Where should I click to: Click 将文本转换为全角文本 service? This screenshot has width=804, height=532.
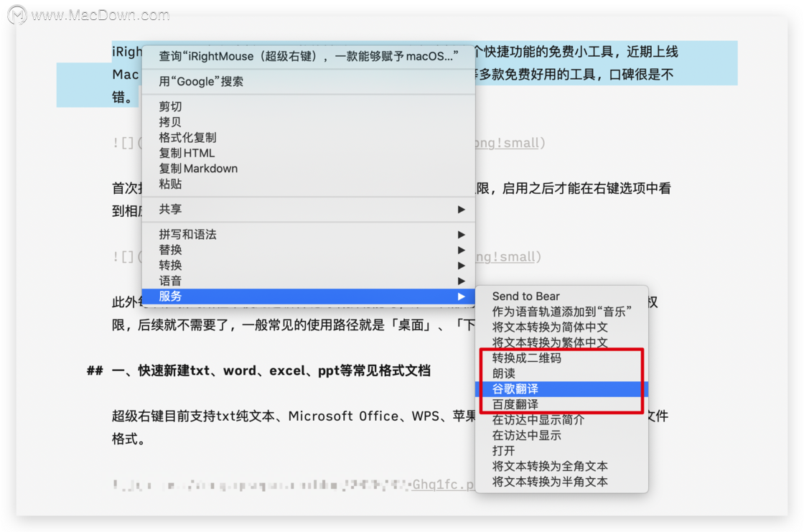561,466
